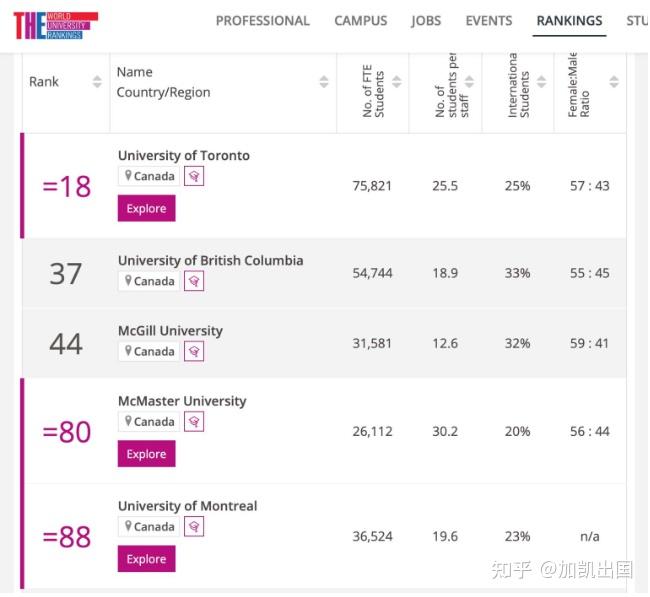Image resolution: width=650 pixels, height=597 pixels.
Task: Click graduation cap icon for McGill University
Action: [x=194, y=352]
